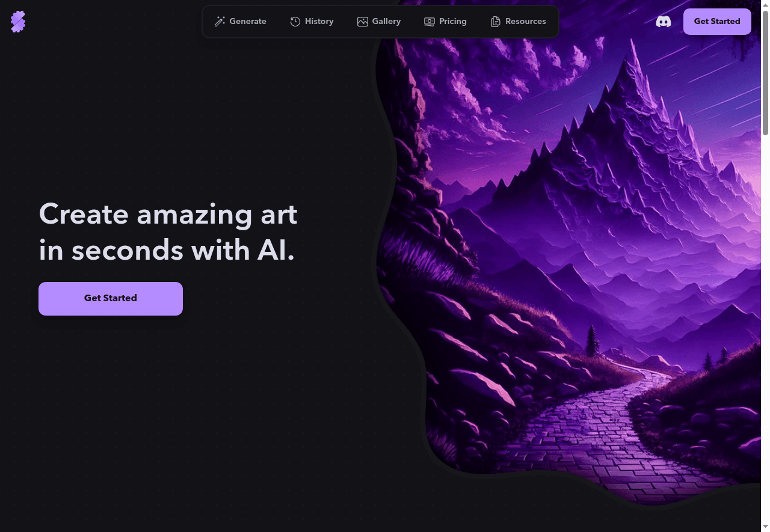View the Pricing nav label
770x532 pixels.
tap(453, 21)
